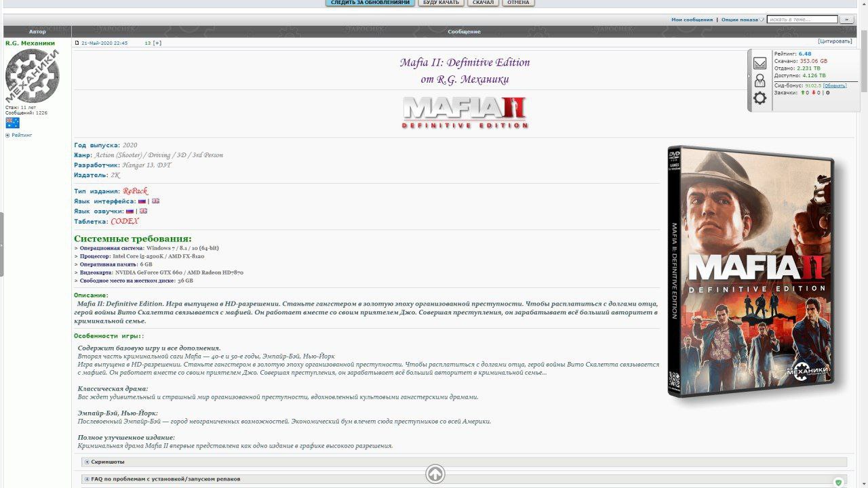Click the Скачано value 353.06 GB
This screenshot has height=488, width=868.
(813, 61)
